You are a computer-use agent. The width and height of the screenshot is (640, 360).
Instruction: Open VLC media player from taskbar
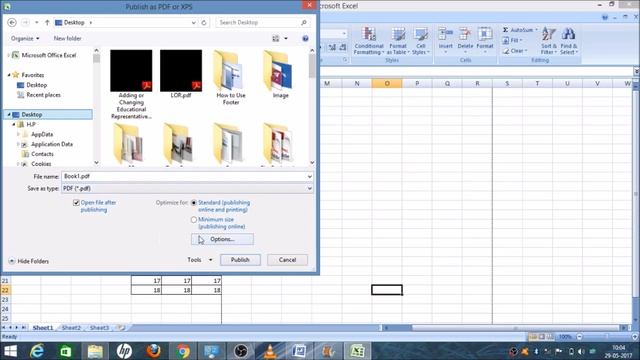coord(270,351)
